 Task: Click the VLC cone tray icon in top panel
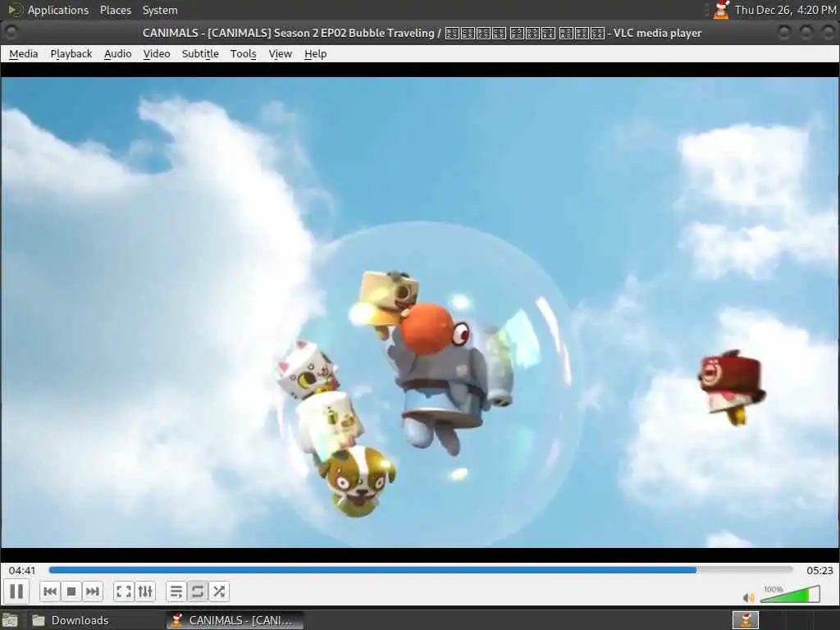pyautogui.click(x=721, y=10)
